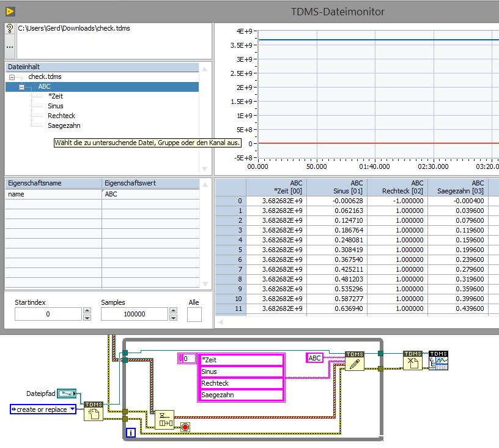
Task: Select the Sinus channel in the tree
Action: click(x=56, y=106)
